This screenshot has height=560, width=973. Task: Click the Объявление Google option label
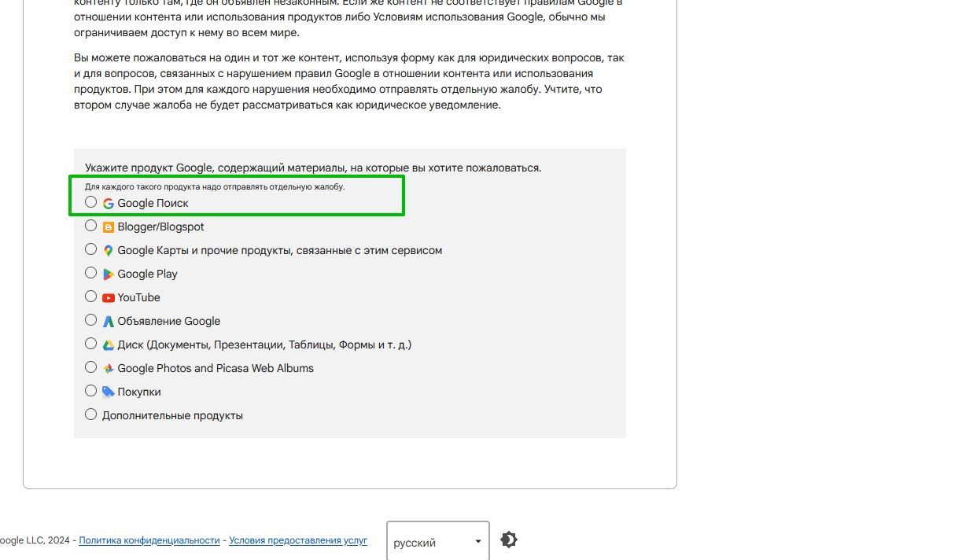[x=168, y=321]
